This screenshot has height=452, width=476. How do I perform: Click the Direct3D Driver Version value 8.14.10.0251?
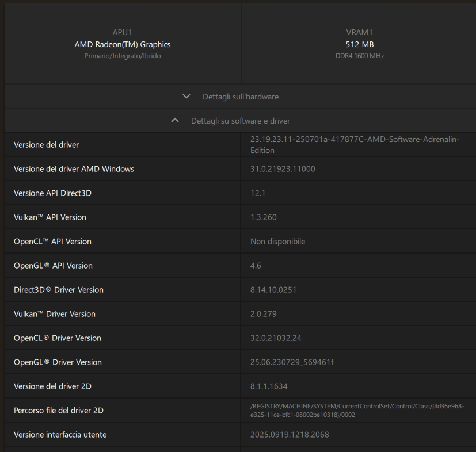click(273, 290)
